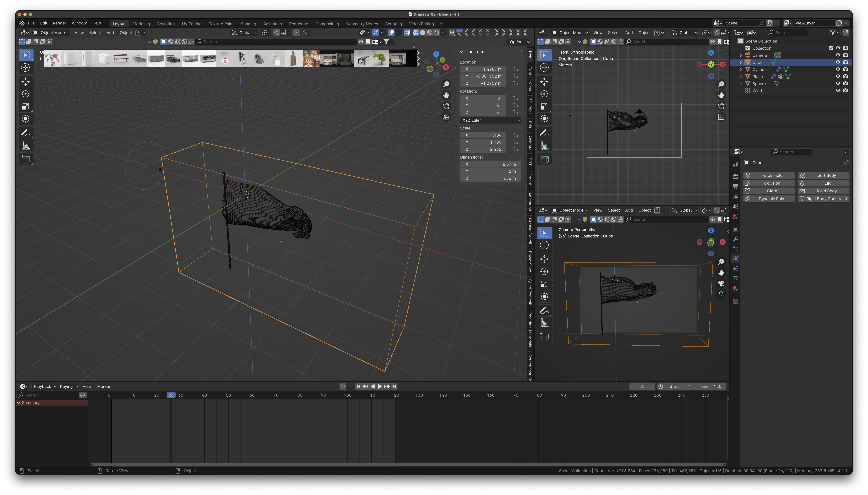868x495 pixels.
Task: Toggle timeline auto keying record button
Action: pyautogui.click(x=343, y=386)
